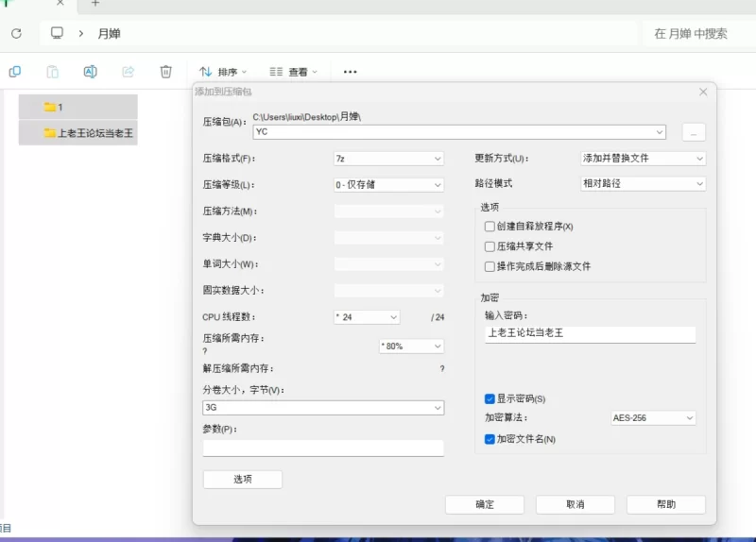
Task: Click the delete trash icon in toolbar
Action: pyautogui.click(x=166, y=72)
